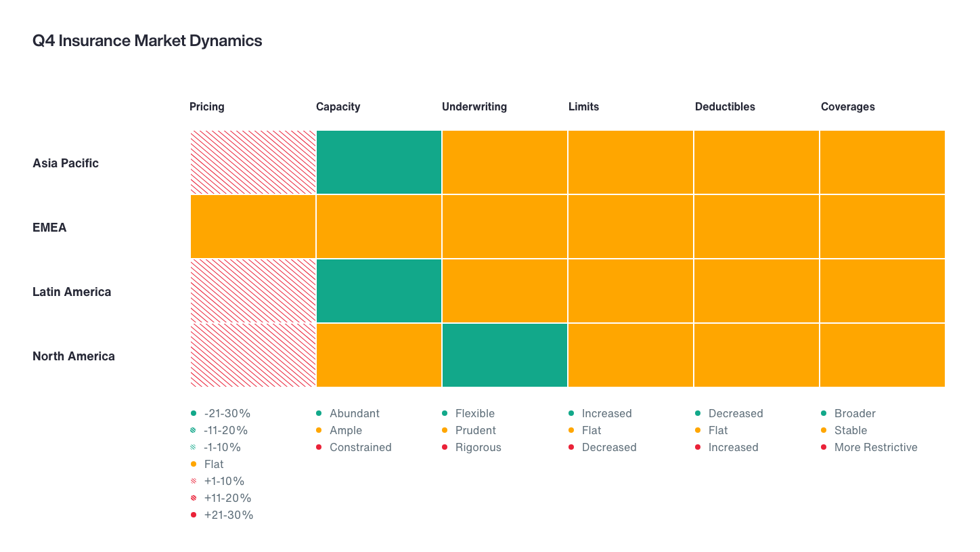Screen dimensions: 980x552
Task: Click the Q4 Insurance Market Dynamics title
Action: coord(147,41)
